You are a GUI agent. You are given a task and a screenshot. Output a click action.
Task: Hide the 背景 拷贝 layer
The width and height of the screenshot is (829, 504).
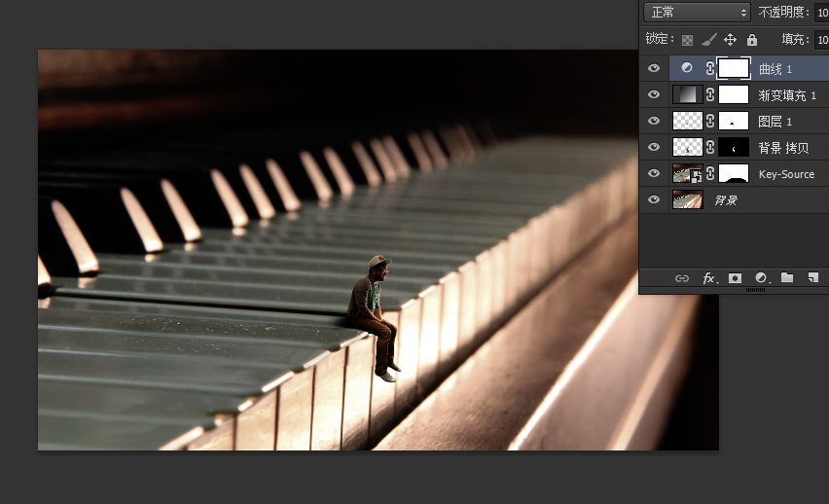click(654, 147)
